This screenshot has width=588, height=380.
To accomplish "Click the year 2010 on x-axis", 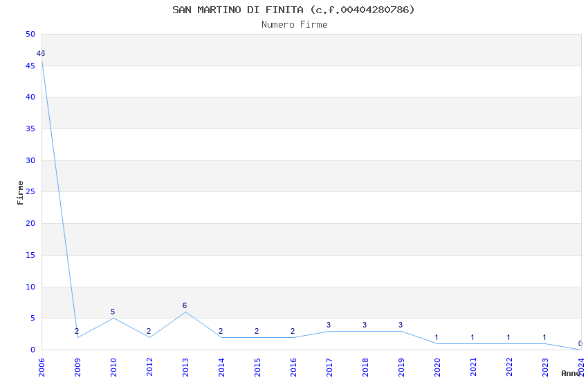I will 113,367.
